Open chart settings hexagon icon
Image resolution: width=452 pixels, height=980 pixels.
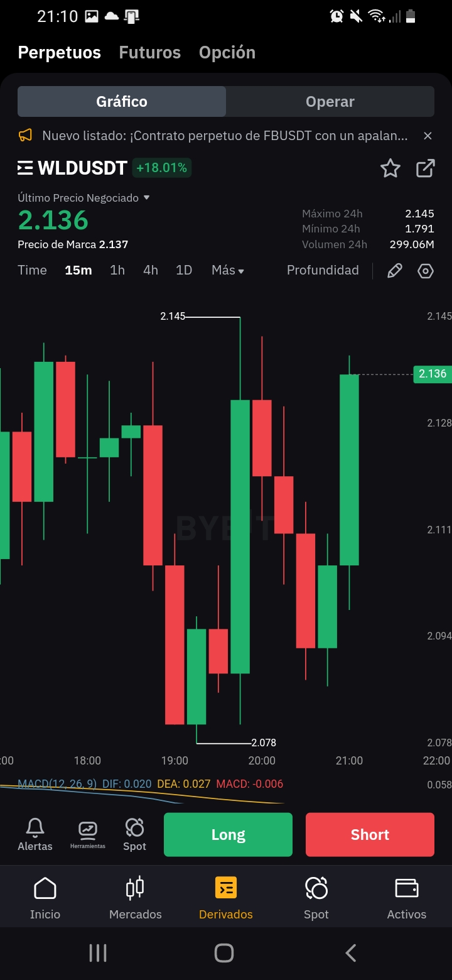[426, 271]
